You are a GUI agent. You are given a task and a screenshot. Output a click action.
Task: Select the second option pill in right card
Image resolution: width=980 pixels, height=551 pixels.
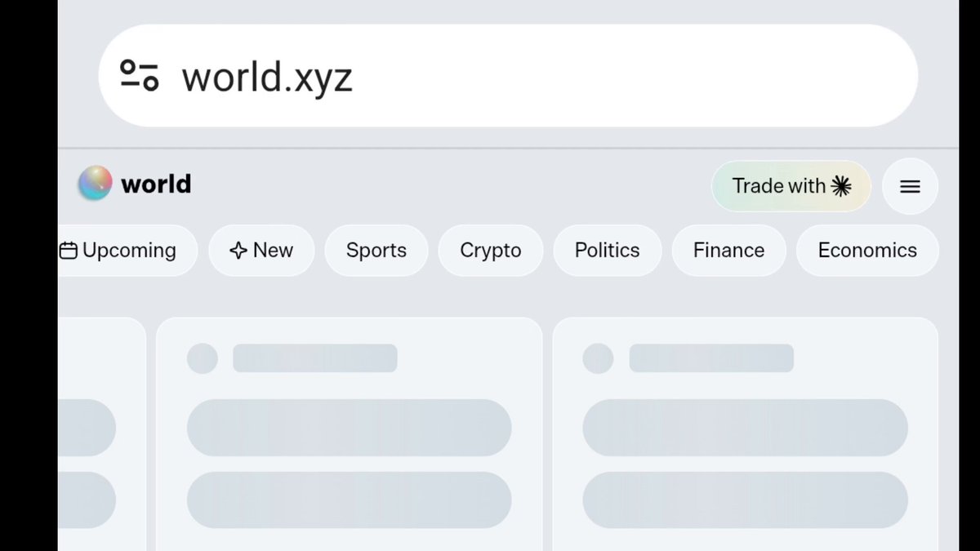745,500
